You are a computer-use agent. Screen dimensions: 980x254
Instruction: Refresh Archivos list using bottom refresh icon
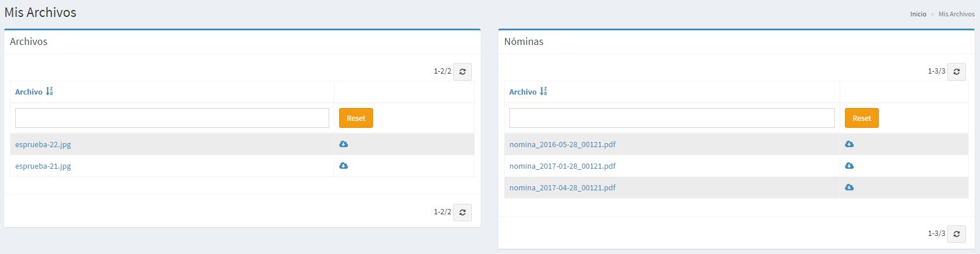click(463, 212)
